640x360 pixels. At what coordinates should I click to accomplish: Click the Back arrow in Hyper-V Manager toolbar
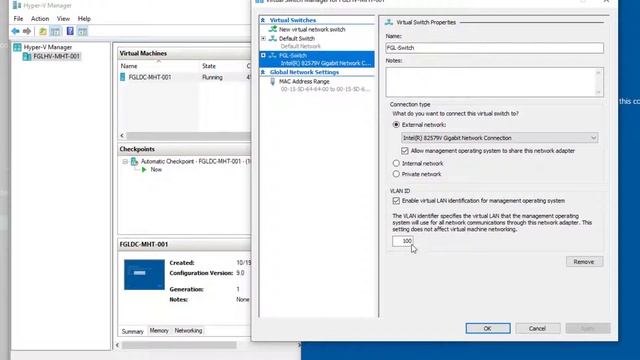click(x=16, y=31)
